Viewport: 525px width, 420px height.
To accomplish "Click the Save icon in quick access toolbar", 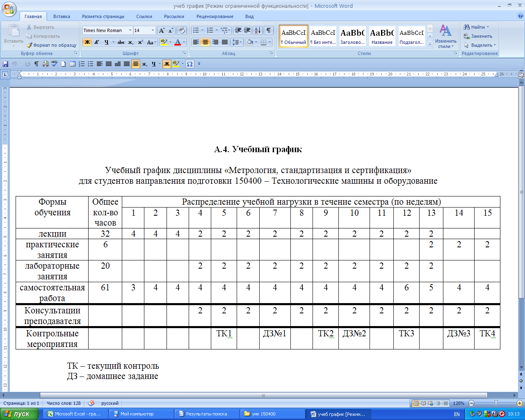I will point(5,64).
